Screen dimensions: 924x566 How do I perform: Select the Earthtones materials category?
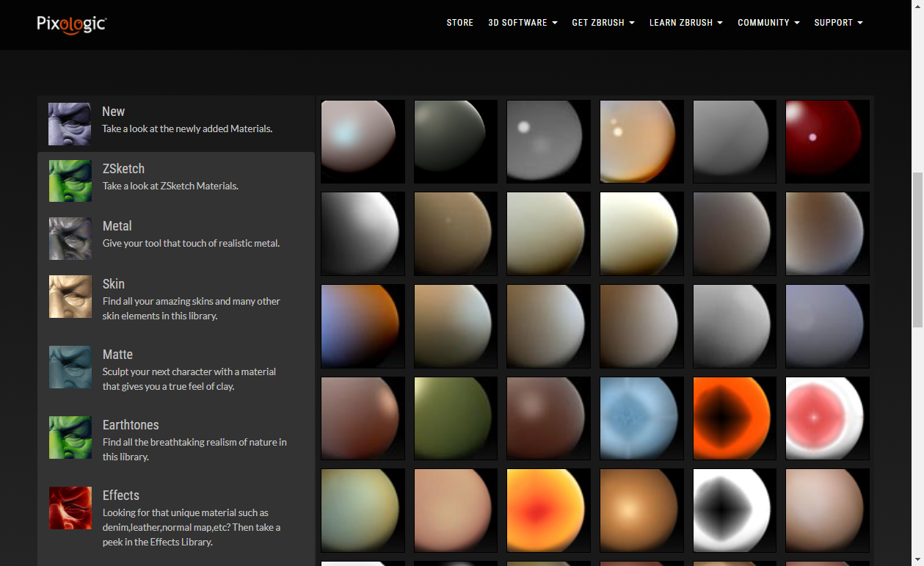tap(176, 443)
